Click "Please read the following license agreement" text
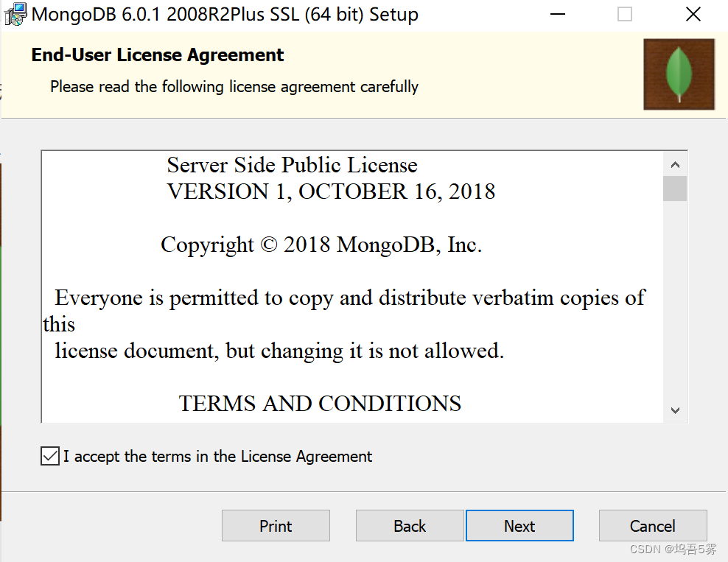 [234, 87]
